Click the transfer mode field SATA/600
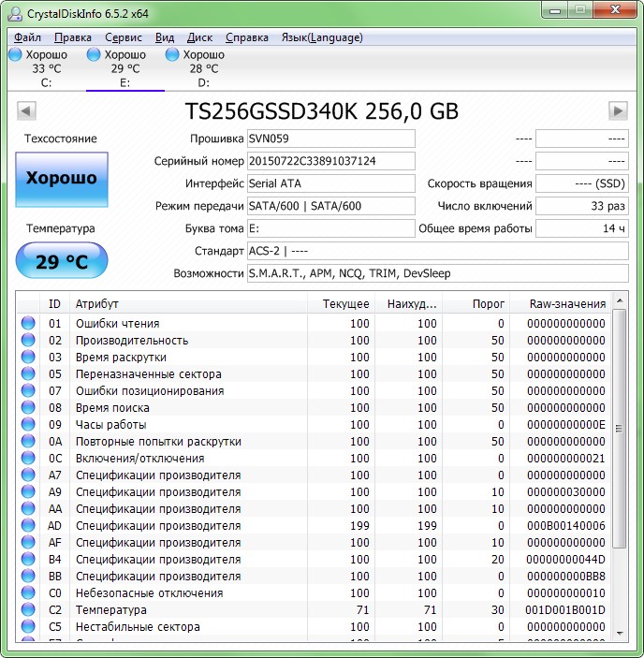The width and height of the screenshot is (644, 658). click(331, 206)
